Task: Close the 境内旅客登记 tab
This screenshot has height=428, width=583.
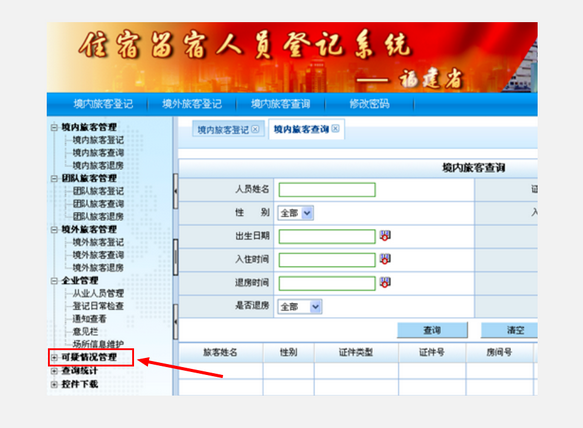Action: [x=255, y=129]
